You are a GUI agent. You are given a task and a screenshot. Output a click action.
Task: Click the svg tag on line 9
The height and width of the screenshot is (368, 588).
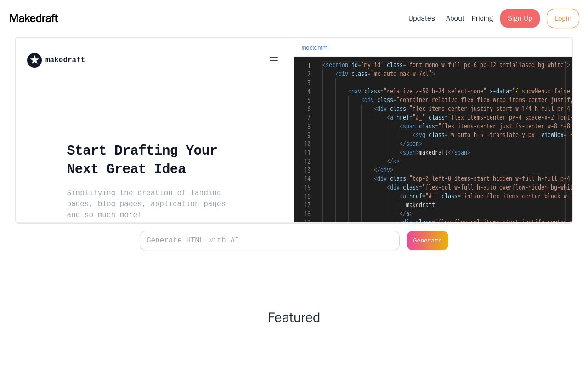point(492,135)
